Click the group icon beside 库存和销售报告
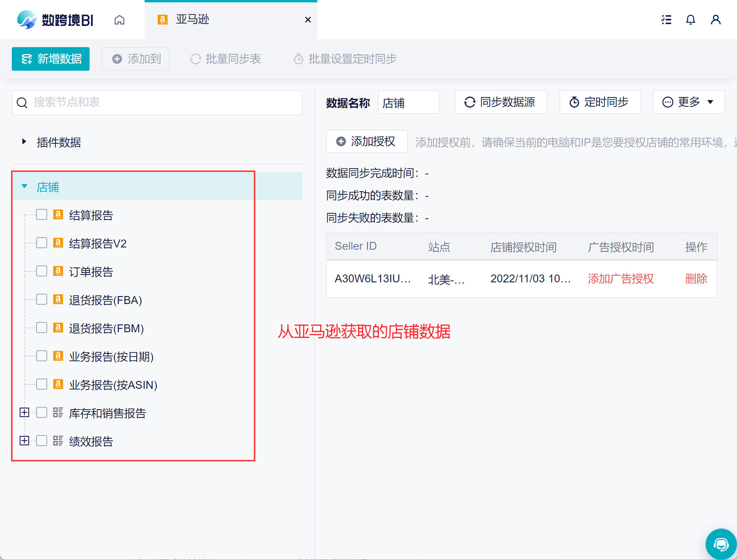737x560 pixels. pos(58,412)
